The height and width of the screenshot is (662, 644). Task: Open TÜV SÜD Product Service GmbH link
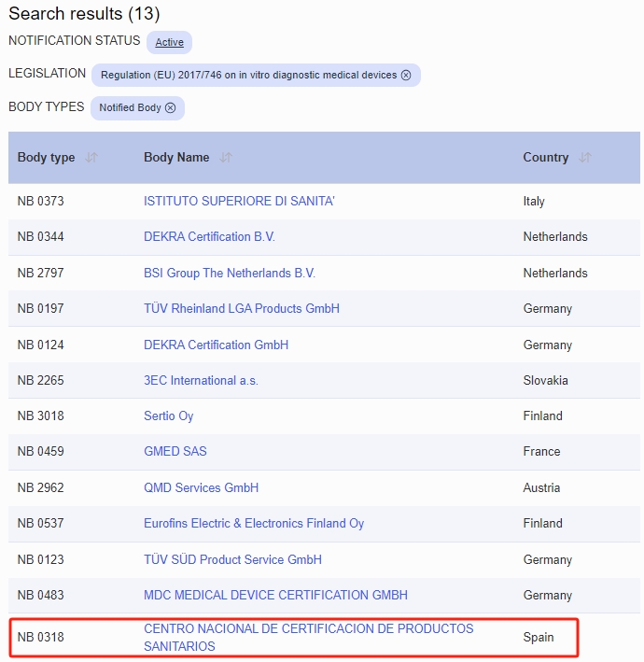point(232,559)
